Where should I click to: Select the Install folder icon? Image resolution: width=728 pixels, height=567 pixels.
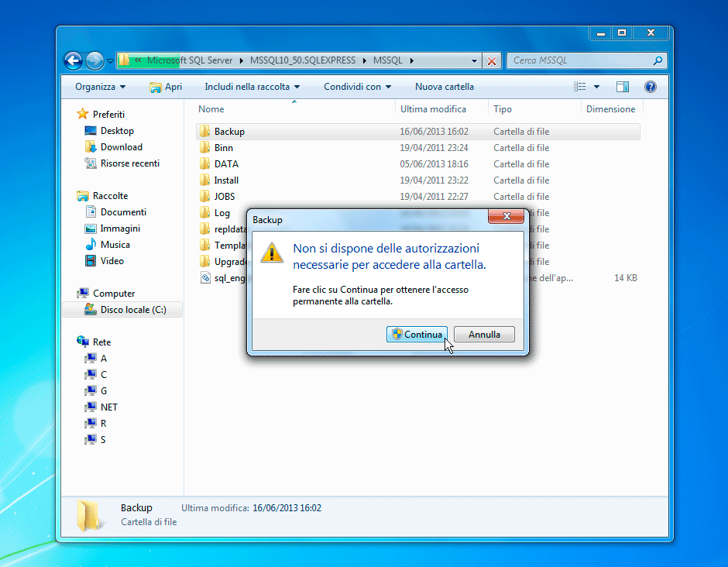pyautogui.click(x=204, y=180)
